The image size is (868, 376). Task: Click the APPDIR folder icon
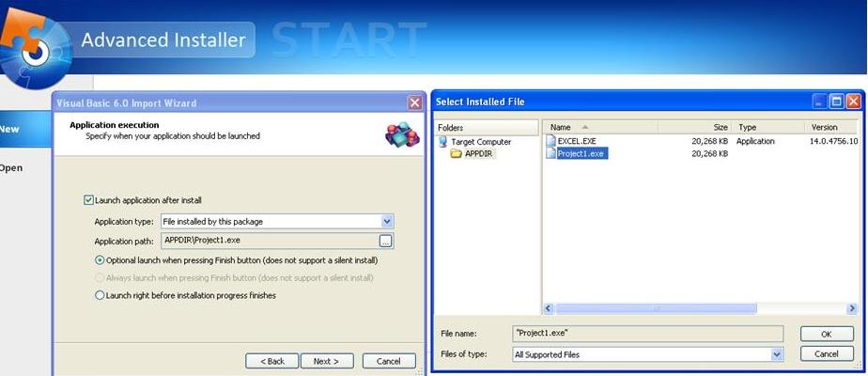click(457, 154)
